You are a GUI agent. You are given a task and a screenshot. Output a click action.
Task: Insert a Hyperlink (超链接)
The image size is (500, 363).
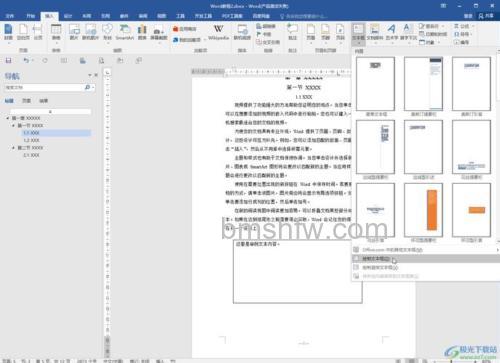[x=266, y=26]
